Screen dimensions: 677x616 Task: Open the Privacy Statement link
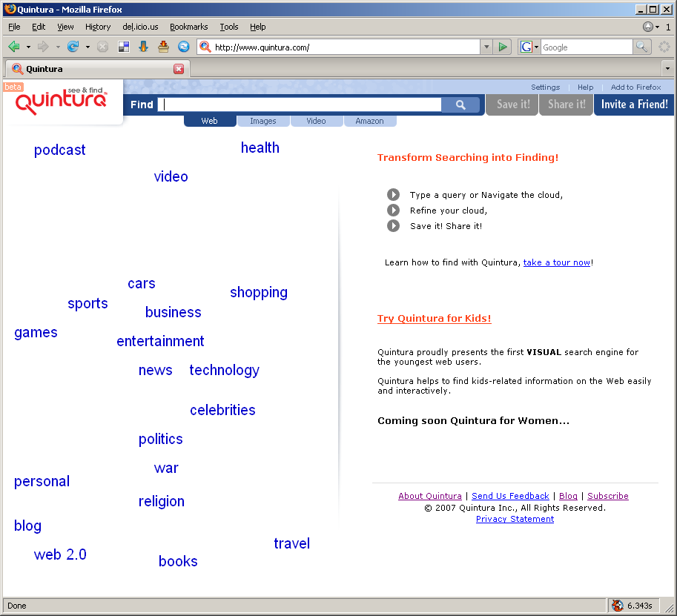(x=515, y=519)
